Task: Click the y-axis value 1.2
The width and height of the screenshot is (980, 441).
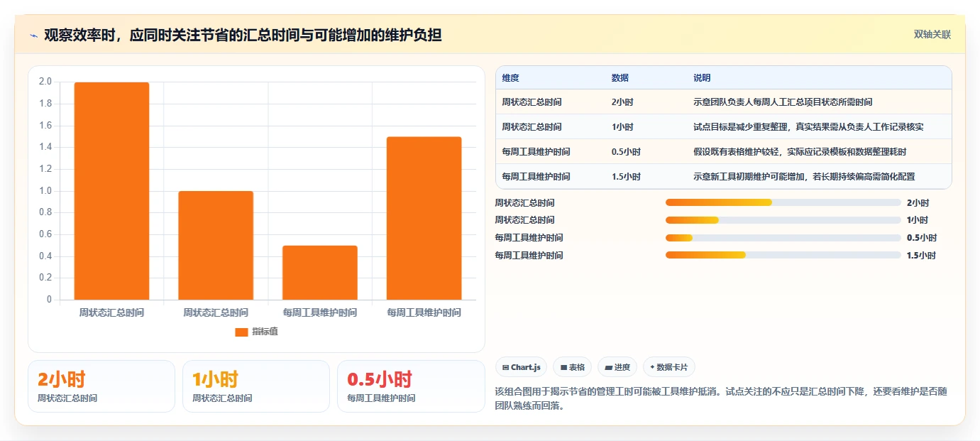Action: 45,169
